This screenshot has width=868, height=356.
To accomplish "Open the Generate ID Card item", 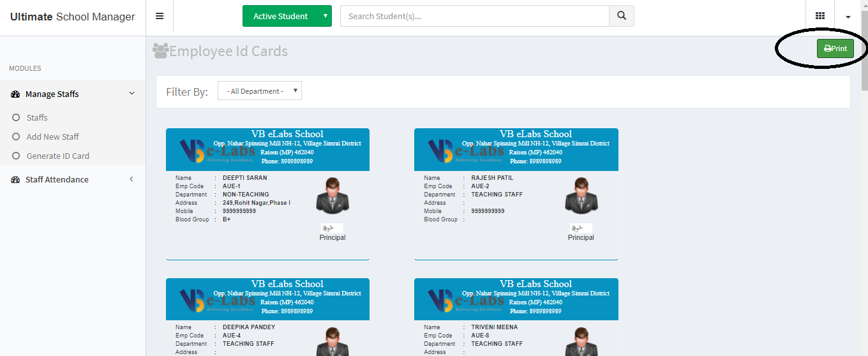I will click(58, 156).
